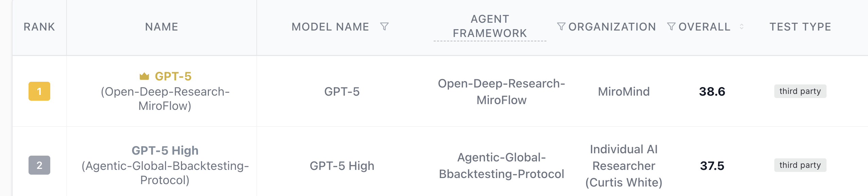
Task: Open the GPT-5 High (Agentic-Global-Bbacktesting-Protocol) entry name
Action: [165, 165]
